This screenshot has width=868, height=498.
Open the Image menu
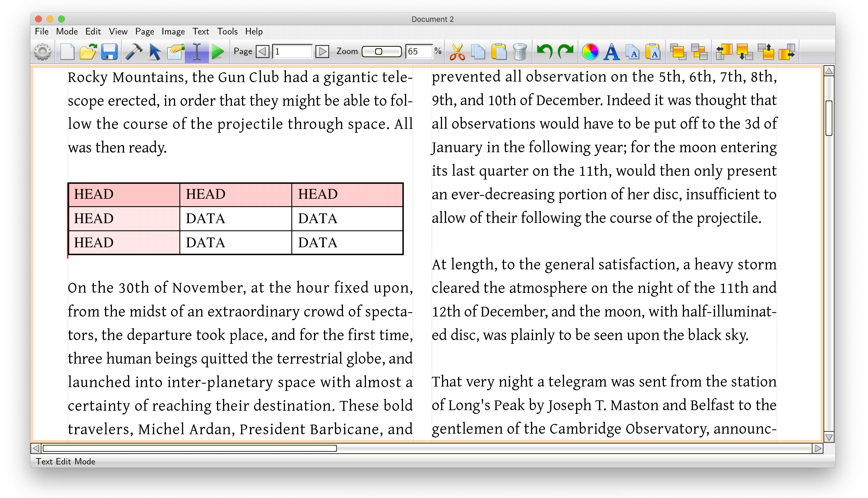pyautogui.click(x=173, y=32)
